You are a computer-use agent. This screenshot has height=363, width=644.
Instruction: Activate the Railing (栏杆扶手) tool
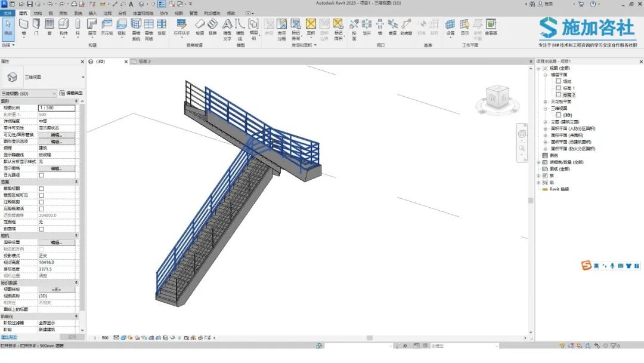[x=181, y=27]
